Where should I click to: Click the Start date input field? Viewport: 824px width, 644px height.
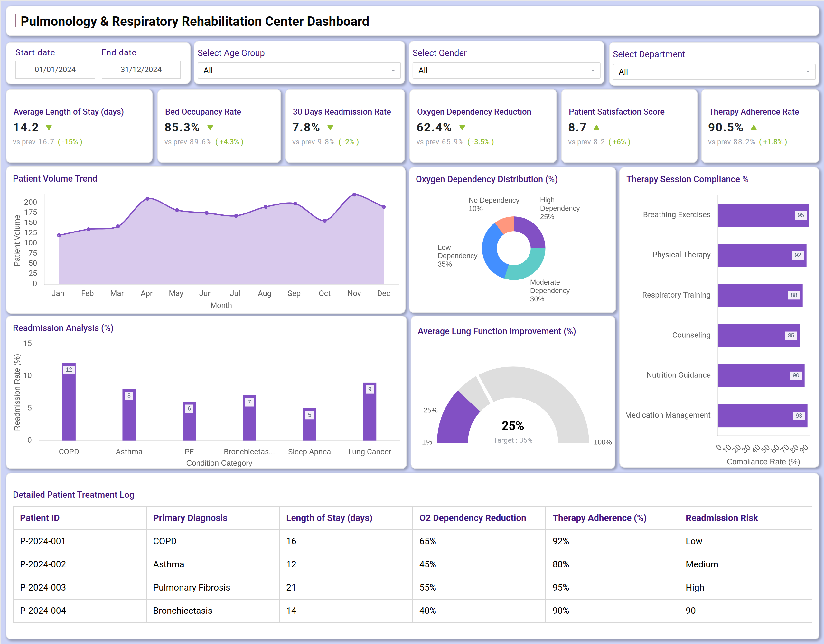[55, 70]
